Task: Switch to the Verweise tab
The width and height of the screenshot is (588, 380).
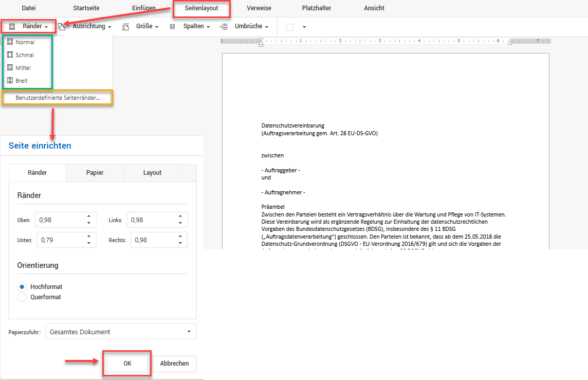Action: 259,8
